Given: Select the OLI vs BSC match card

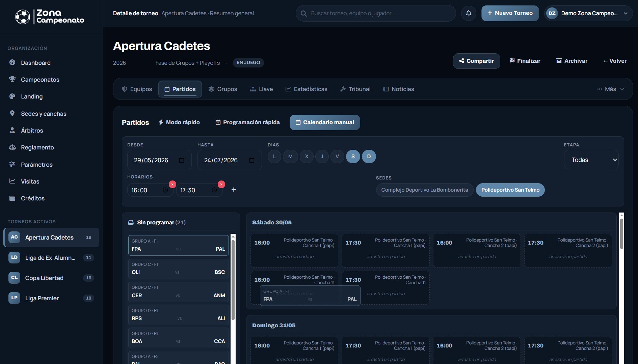Looking at the screenshot, I should (178, 269).
